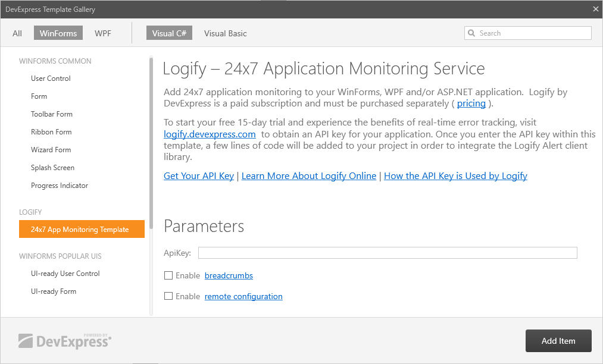Screen dimensions: 603x364
Task: Open the pricing link
Action: [471, 103]
